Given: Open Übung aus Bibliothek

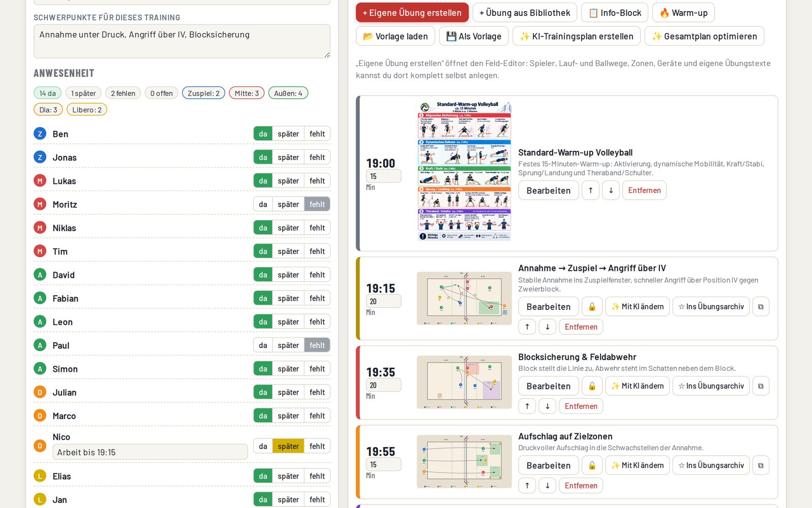Looking at the screenshot, I should (525, 13).
